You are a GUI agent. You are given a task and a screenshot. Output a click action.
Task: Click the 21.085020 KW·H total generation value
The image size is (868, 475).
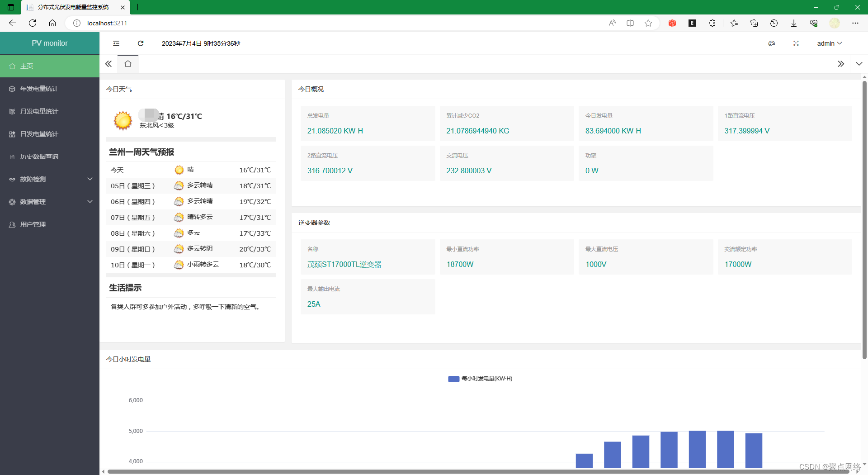click(x=335, y=131)
